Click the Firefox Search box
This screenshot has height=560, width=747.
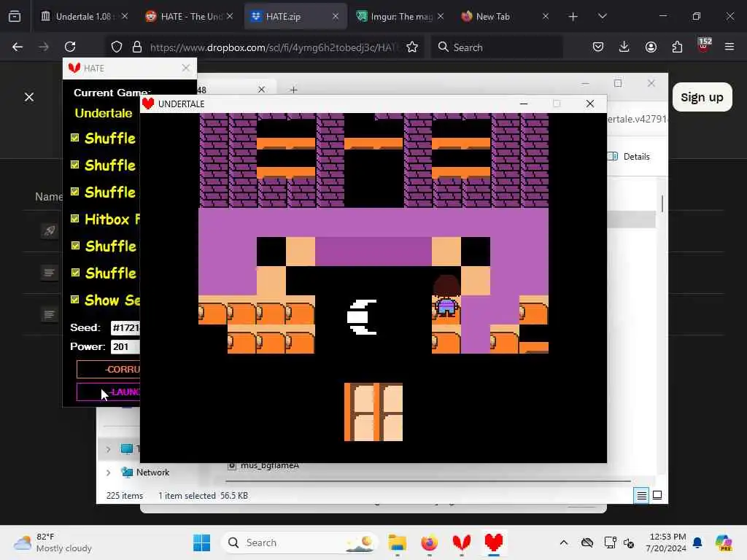497,47
